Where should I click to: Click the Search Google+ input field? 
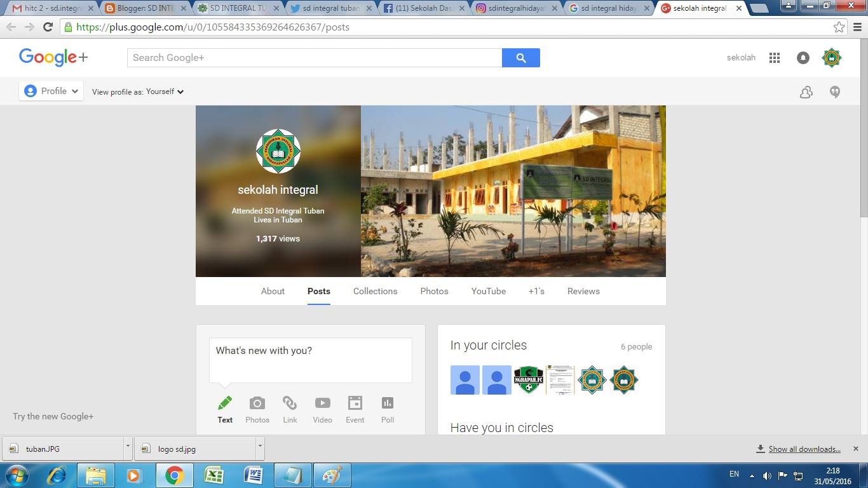tap(315, 58)
